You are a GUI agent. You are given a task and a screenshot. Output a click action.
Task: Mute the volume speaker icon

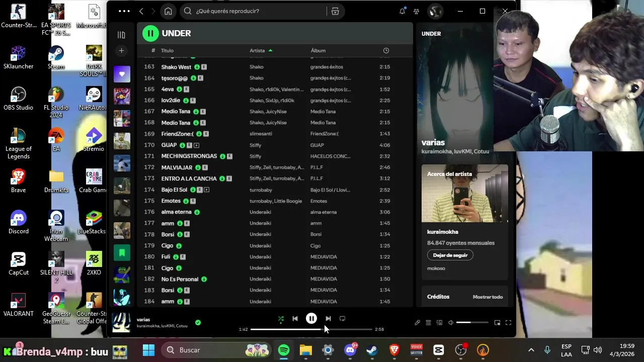click(451, 323)
